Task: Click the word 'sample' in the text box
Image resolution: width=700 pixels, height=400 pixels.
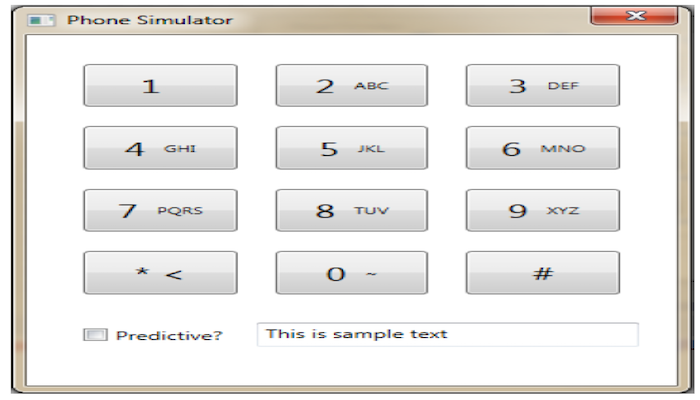Action: click(367, 334)
